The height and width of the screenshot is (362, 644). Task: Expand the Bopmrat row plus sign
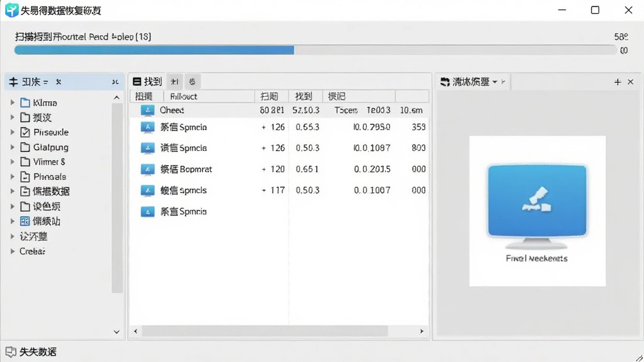264,169
